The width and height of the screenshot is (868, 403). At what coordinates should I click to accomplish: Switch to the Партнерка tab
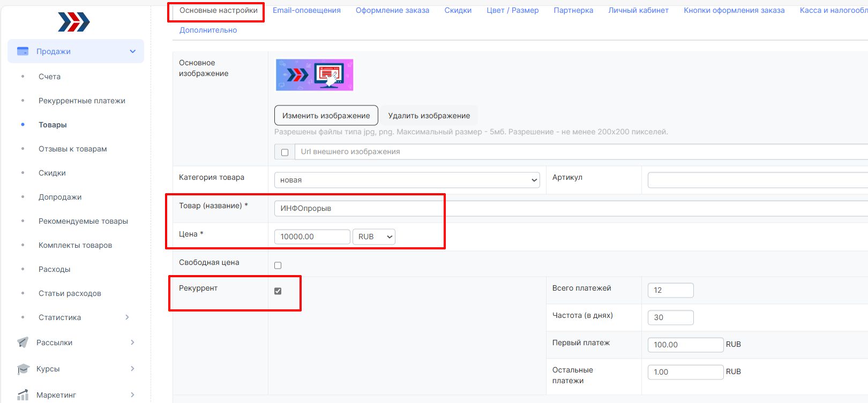(573, 10)
